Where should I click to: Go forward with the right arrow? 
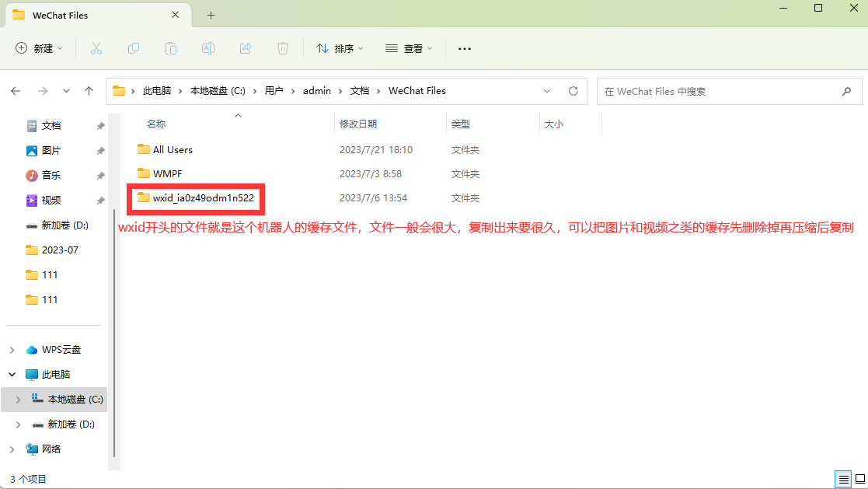point(43,91)
